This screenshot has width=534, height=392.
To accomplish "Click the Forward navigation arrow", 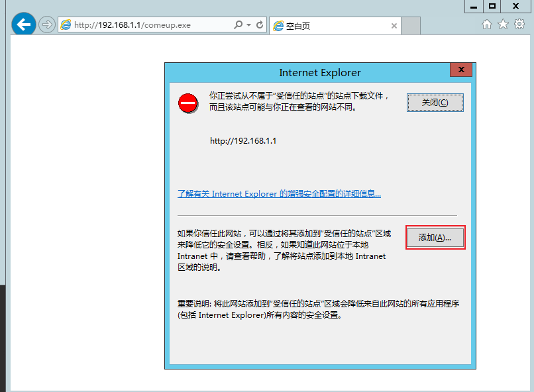I will [46, 24].
